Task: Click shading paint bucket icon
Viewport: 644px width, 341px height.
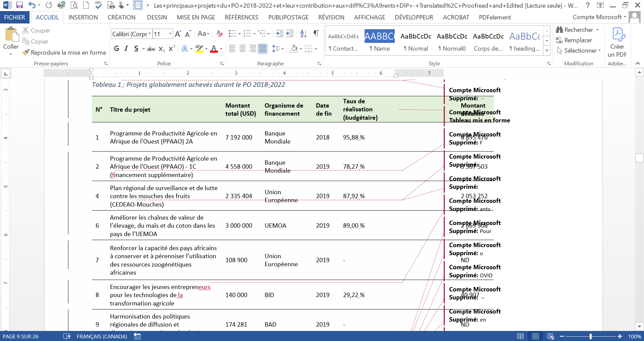Action: tap(294, 49)
